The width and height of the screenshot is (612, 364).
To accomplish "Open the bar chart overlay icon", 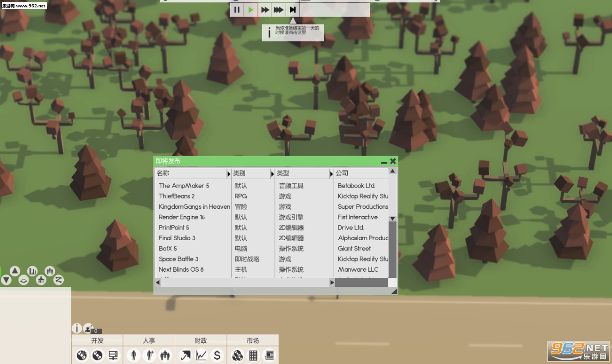I will click(32, 271).
